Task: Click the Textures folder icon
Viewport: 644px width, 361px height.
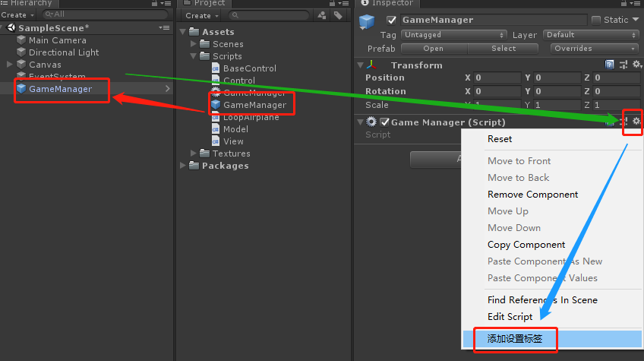Action: (x=204, y=154)
